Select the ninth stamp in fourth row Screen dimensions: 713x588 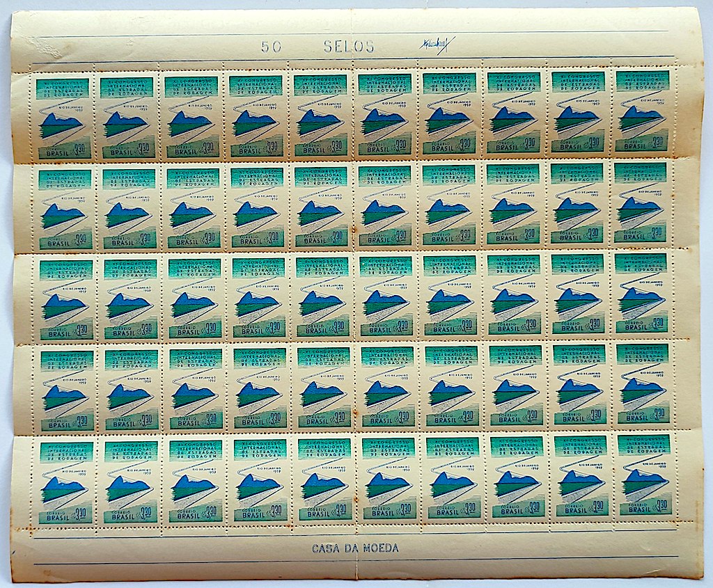580,385
